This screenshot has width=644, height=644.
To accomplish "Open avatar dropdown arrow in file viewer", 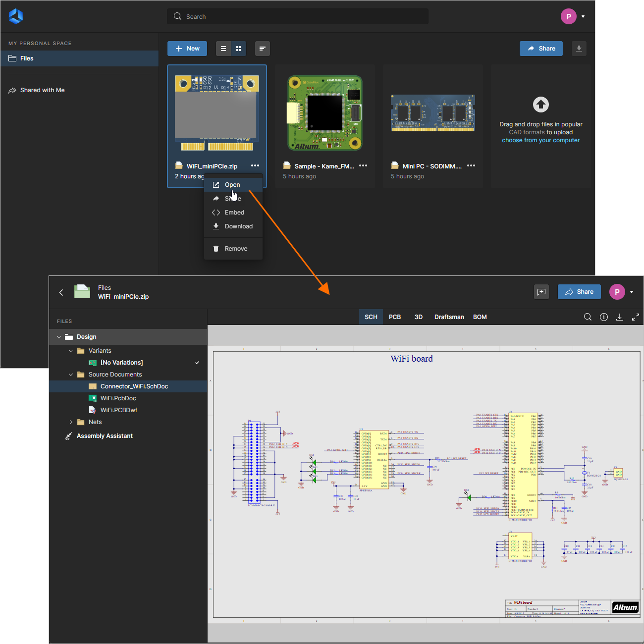I will (632, 292).
